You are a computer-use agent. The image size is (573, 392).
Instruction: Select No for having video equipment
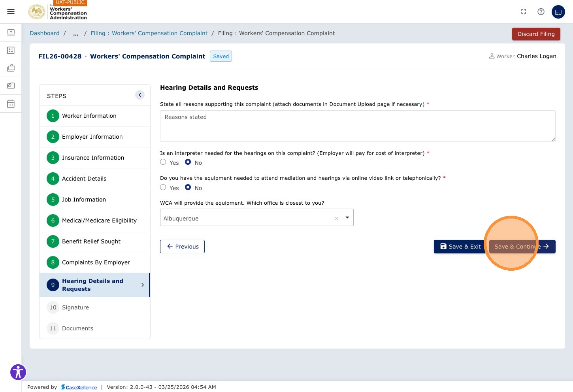tap(188, 187)
